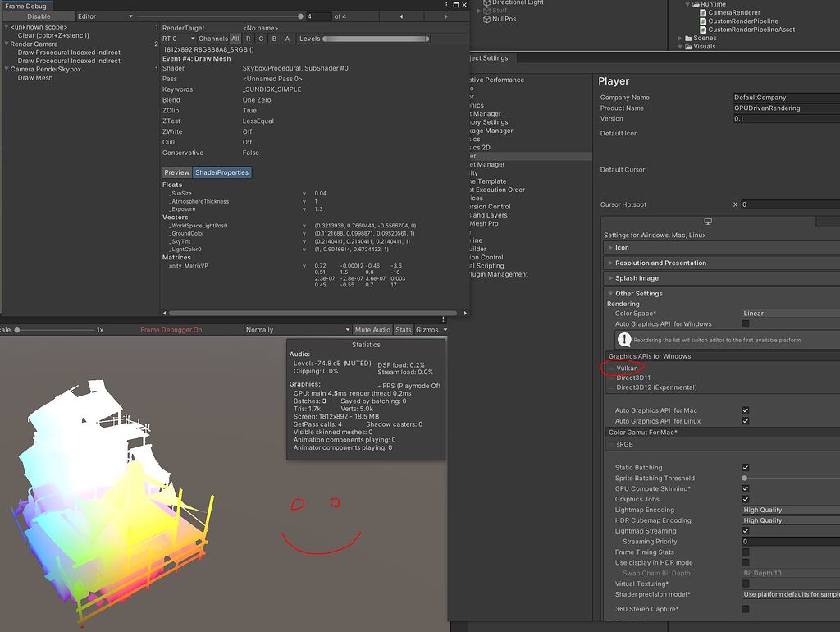Click the Version input field showing 0.1
840x632 pixels.
tap(787, 117)
